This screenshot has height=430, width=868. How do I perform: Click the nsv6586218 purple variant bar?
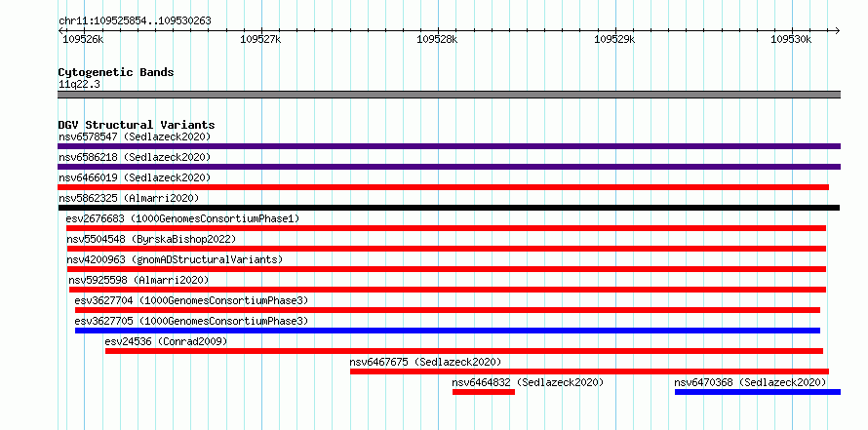point(449,167)
